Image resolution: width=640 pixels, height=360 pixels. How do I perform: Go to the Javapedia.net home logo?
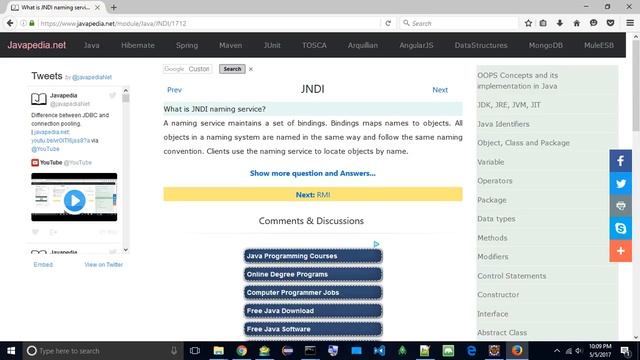36,45
